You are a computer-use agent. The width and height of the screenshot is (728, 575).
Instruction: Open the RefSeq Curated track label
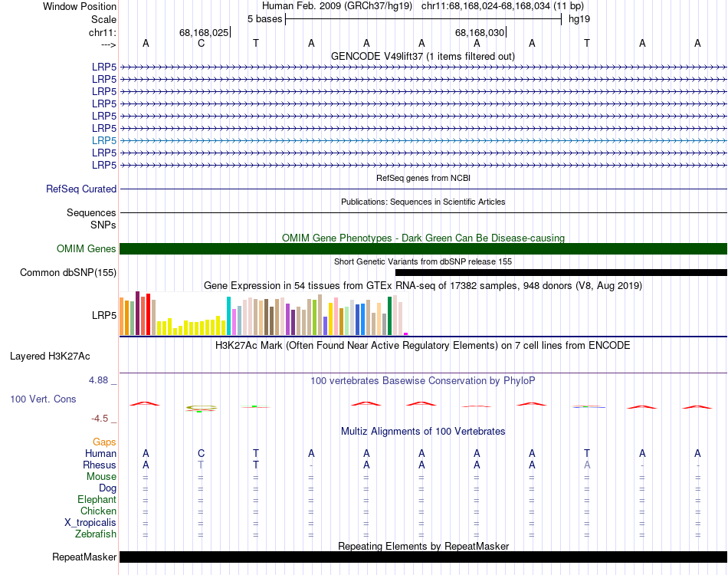(81, 189)
